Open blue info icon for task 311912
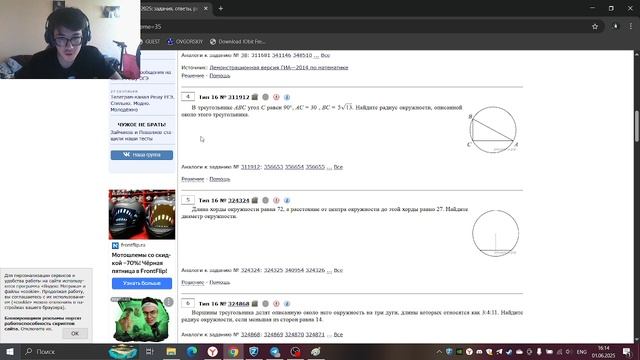Viewport: 640px width, 360px height. point(287,97)
